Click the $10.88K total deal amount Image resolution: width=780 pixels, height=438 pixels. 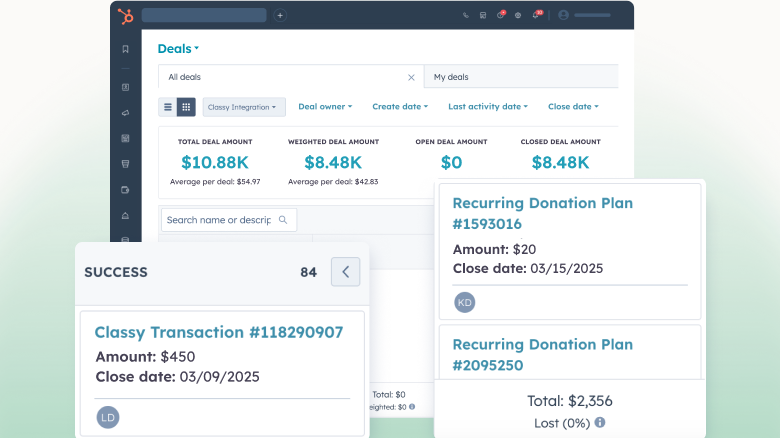[x=215, y=162]
